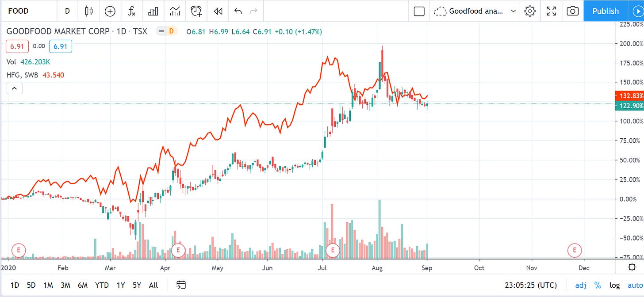The width and height of the screenshot is (644, 297).
Task: Open financials bar chart icon
Action: click(153, 11)
